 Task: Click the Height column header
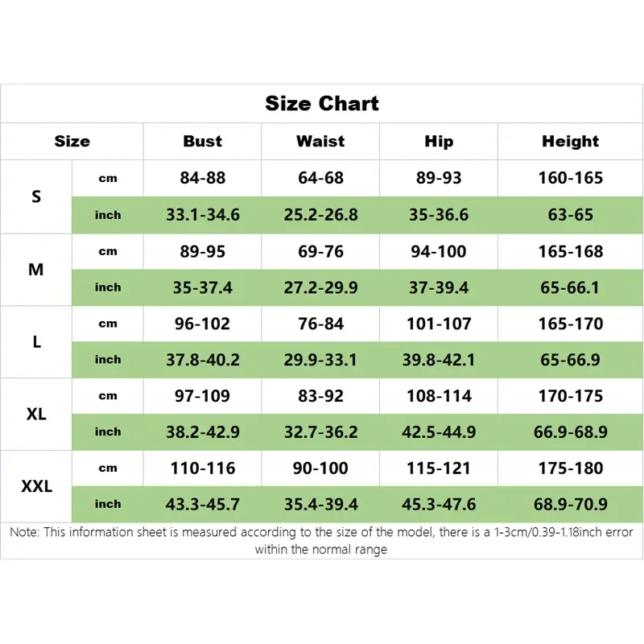tap(570, 142)
